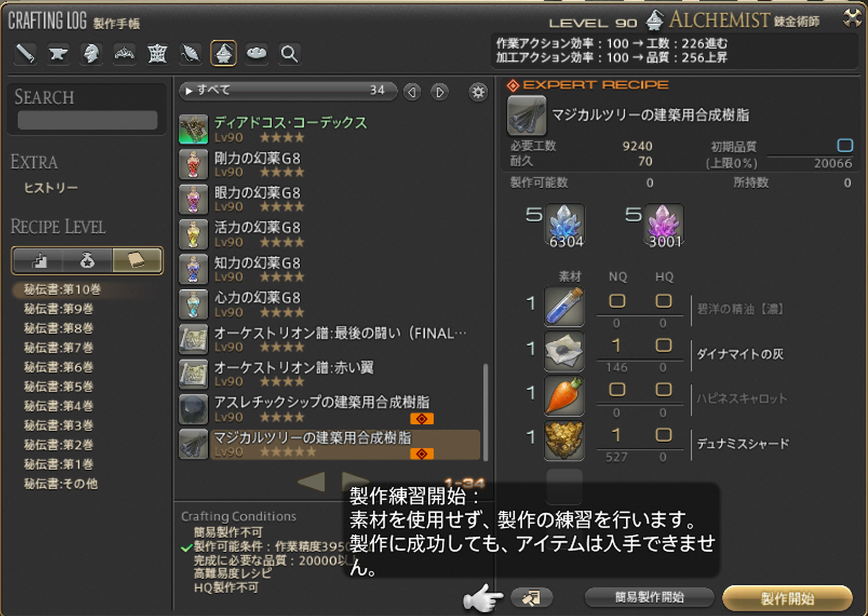Select the Goldsmith class icon
The height and width of the screenshot is (616, 868).
[x=124, y=54]
